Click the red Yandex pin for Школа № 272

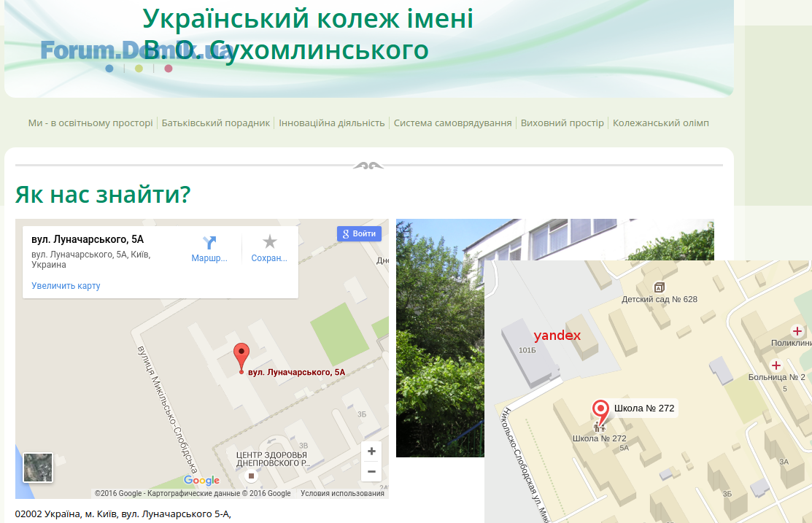pos(600,410)
